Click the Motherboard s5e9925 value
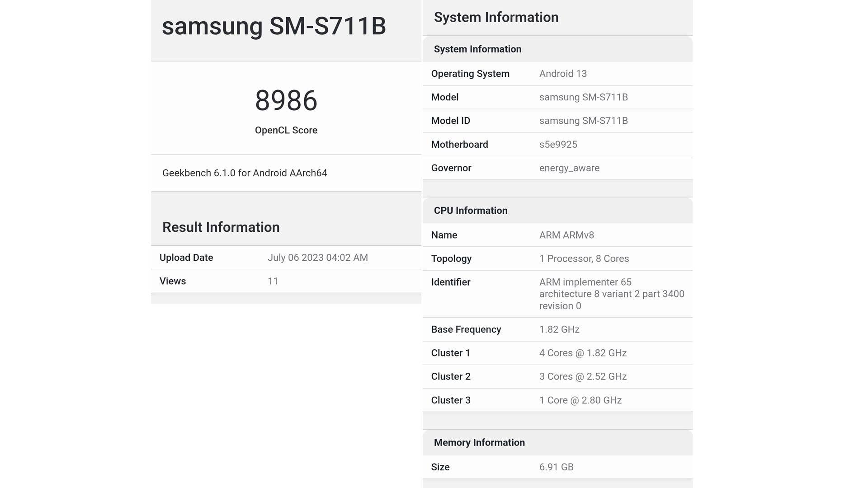868x488 pixels. point(558,145)
